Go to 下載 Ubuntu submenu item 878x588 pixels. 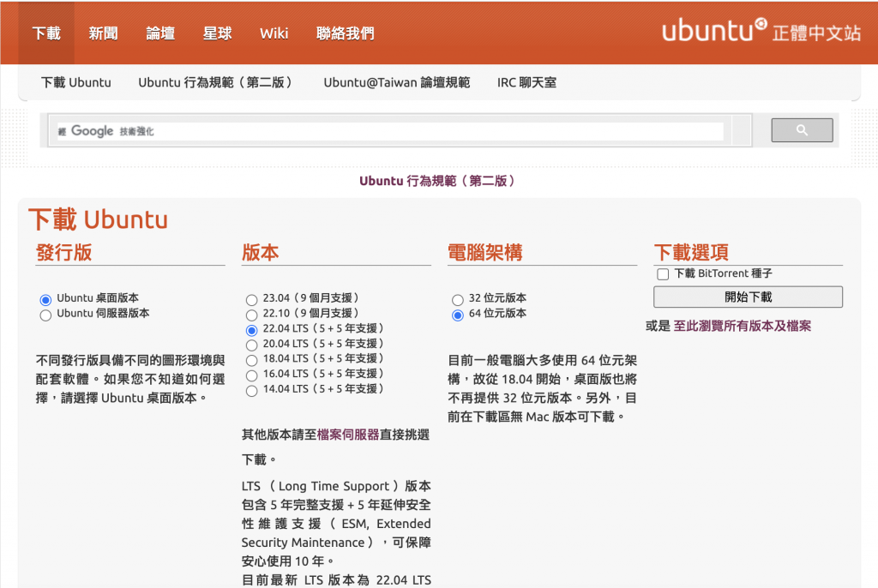[x=76, y=82]
